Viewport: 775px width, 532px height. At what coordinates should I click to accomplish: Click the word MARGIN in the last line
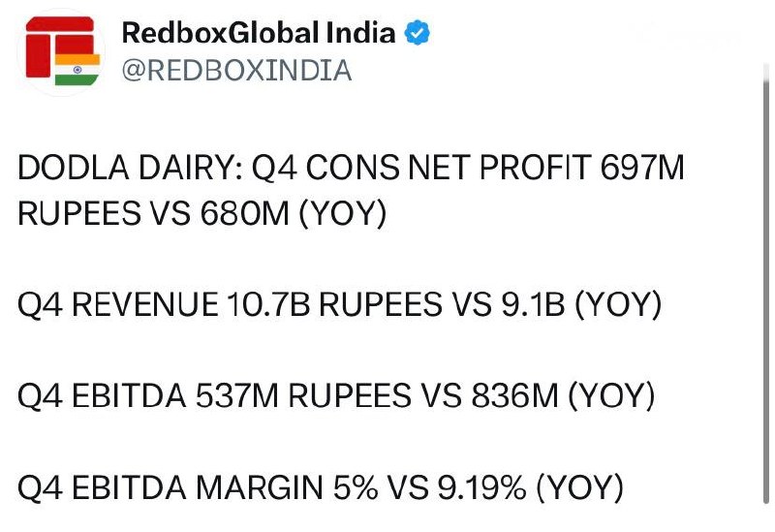pos(260,487)
